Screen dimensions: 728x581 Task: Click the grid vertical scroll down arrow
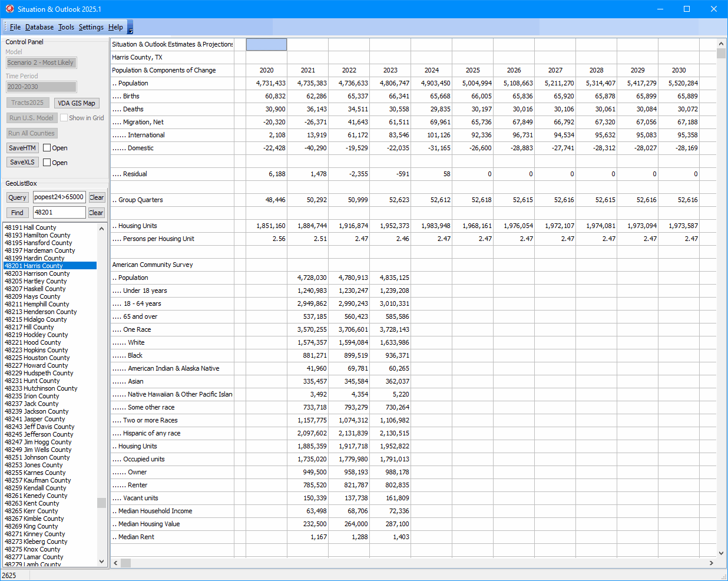[721, 553]
